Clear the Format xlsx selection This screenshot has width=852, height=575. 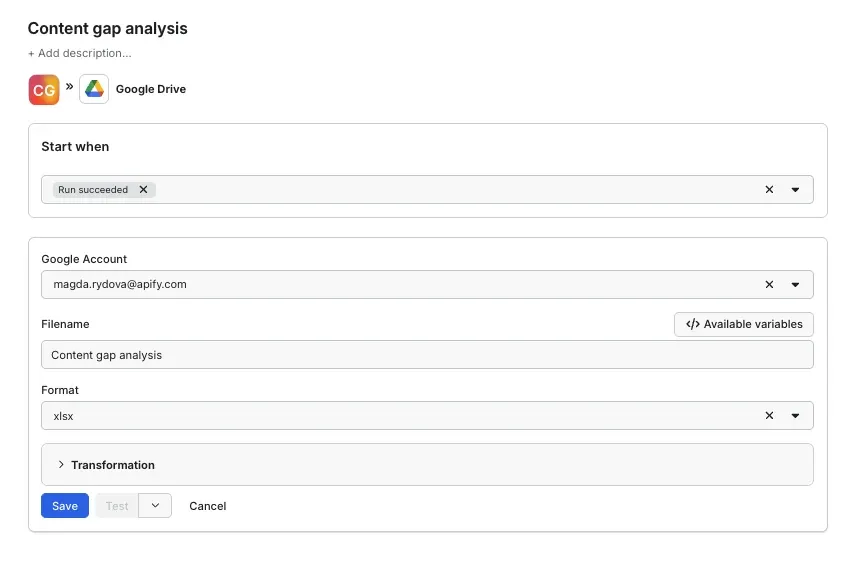(769, 416)
